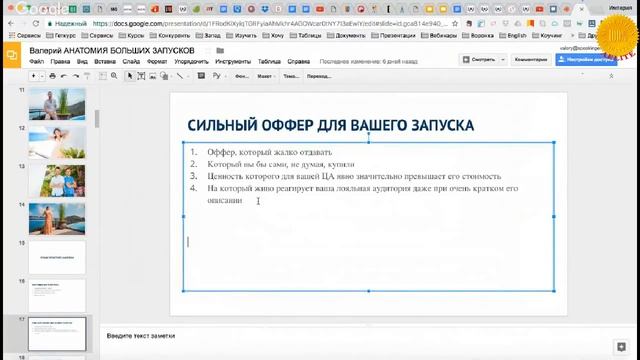
Task: Click the new slide plus button
Action: pos(33,76)
